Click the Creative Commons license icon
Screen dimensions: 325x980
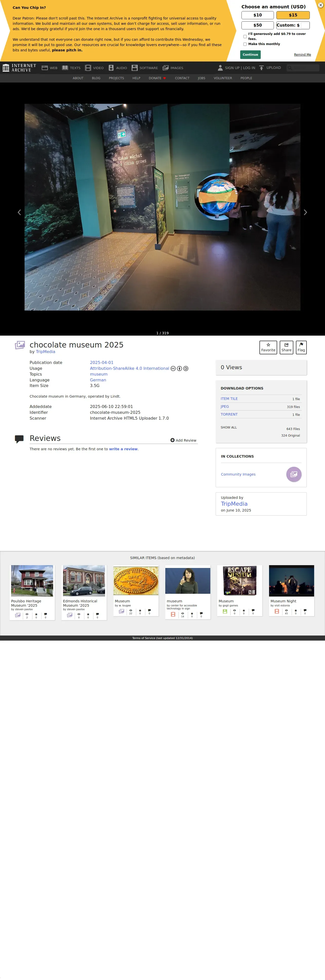[x=173, y=368]
